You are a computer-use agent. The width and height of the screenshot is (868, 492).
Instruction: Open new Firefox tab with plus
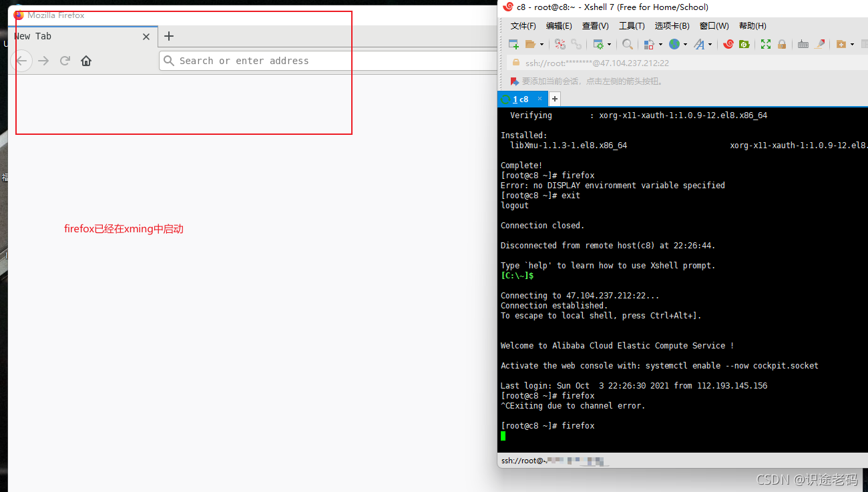tap(169, 36)
